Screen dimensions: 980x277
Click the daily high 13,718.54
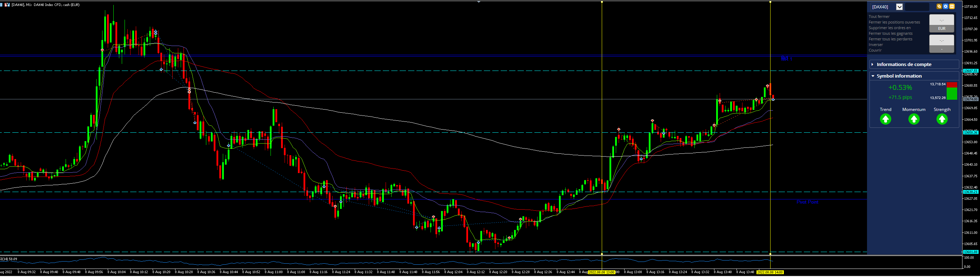[938, 84]
